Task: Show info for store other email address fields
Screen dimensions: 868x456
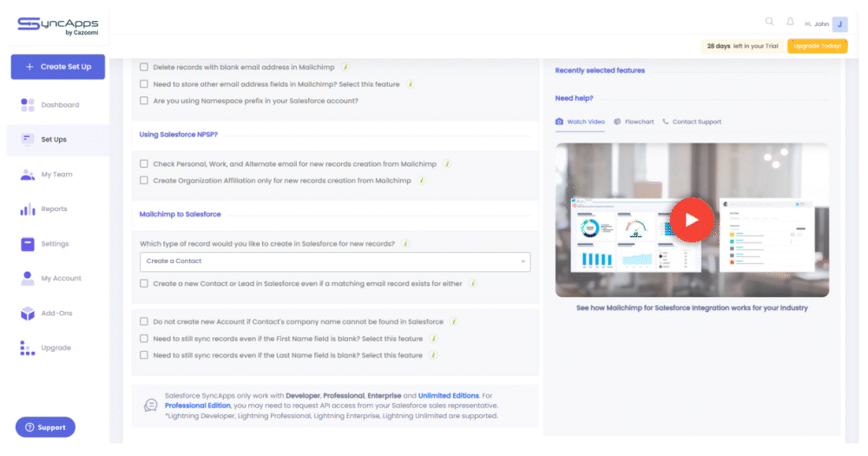Action: pos(411,84)
